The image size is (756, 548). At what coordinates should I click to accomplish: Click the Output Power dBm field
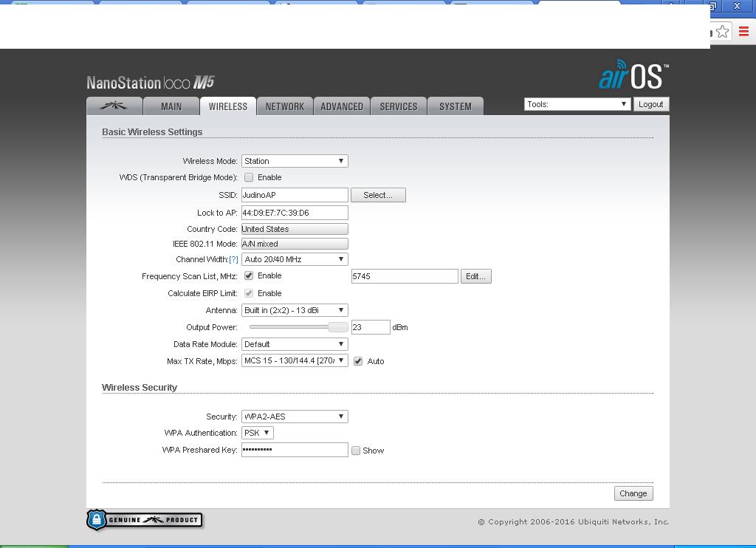[371, 327]
